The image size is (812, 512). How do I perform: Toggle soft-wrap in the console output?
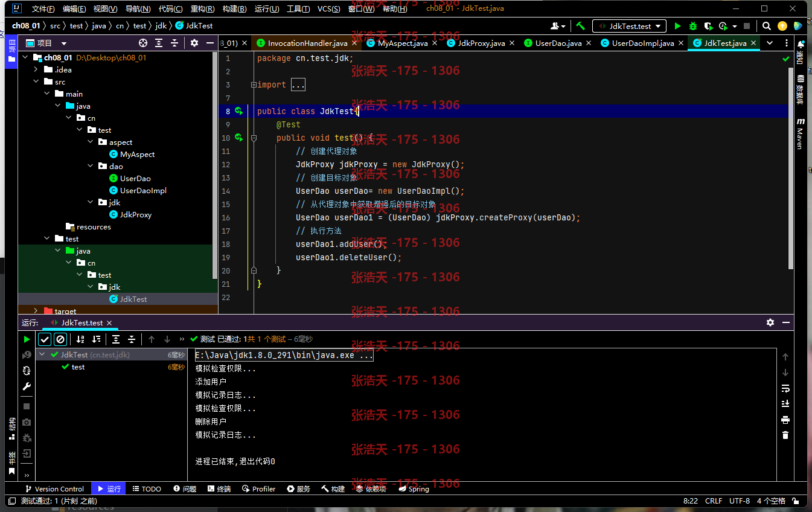pyautogui.click(x=785, y=388)
